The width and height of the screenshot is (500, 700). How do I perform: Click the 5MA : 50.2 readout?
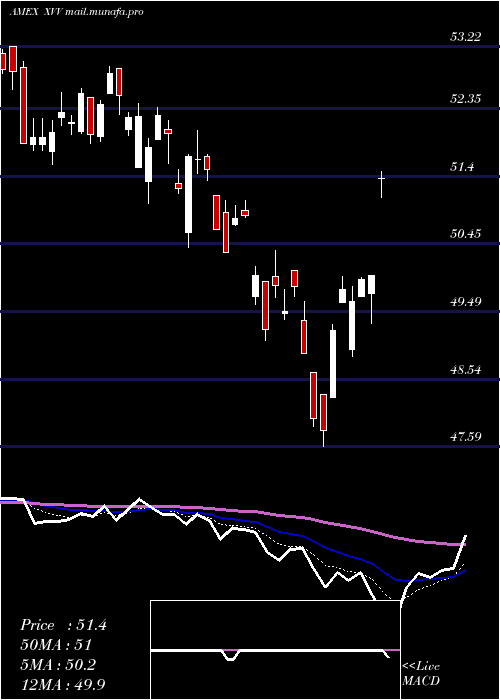click(x=58, y=664)
